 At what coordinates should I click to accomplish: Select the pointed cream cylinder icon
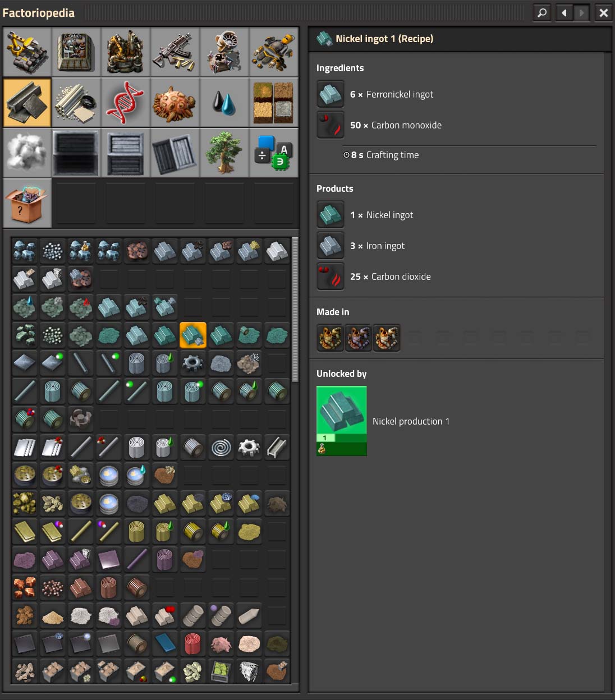pyautogui.click(x=249, y=615)
